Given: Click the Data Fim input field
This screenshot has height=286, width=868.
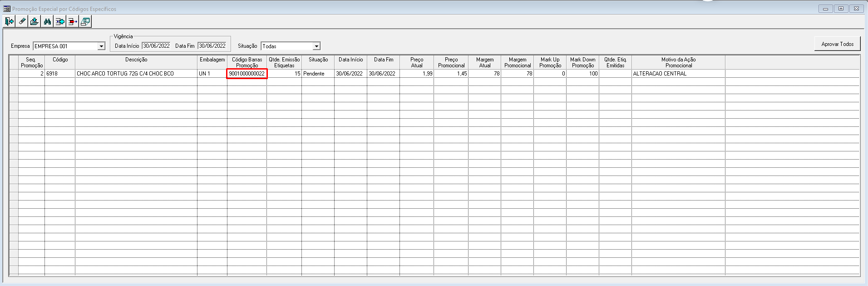Looking at the screenshot, I should [212, 46].
